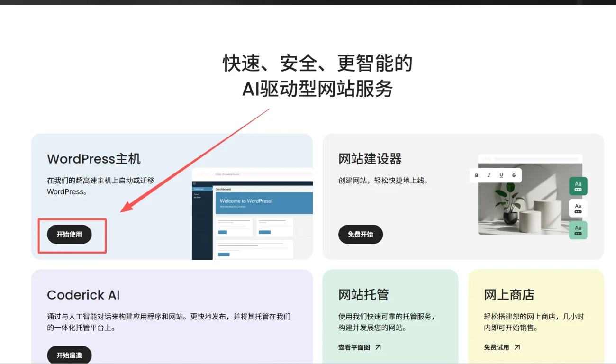Viewport: 616px width, 364px height.
Task: Click the WordPress主机 card title
Action: [94, 159]
